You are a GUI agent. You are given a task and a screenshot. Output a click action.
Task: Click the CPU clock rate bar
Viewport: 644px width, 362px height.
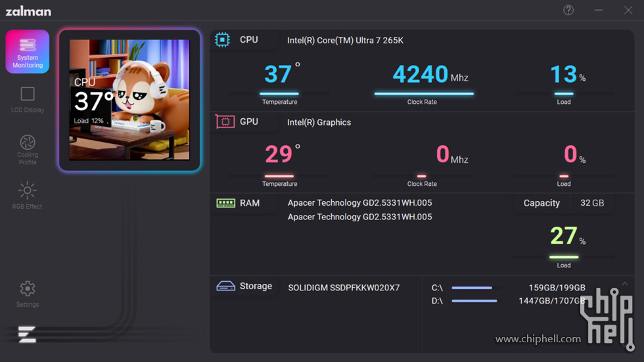coord(424,93)
